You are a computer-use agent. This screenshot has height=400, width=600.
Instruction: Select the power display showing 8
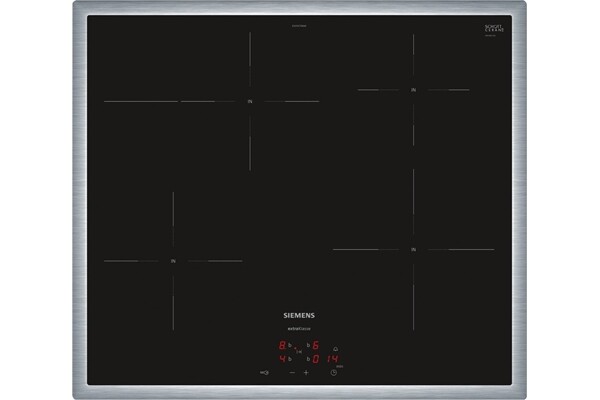pos(282,346)
